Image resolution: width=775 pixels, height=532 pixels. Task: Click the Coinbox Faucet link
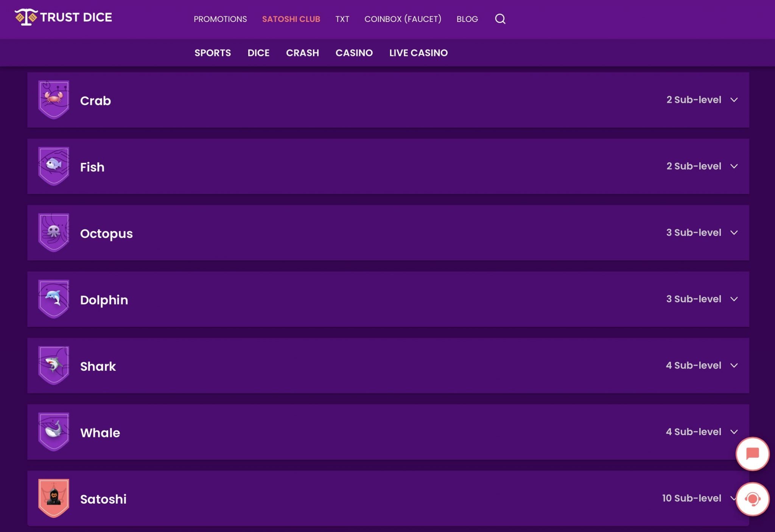point(403,19)
